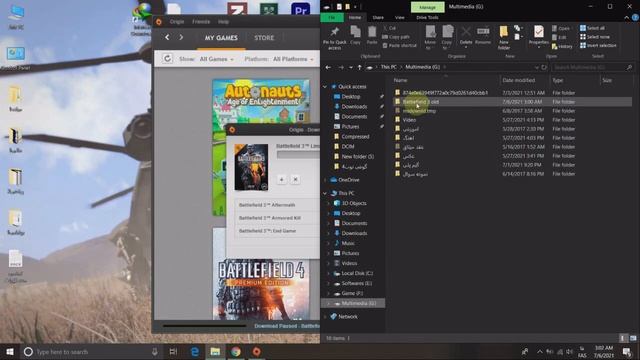
Task: Go up one level in File Explorer
Action: click(x=359, y=67)
